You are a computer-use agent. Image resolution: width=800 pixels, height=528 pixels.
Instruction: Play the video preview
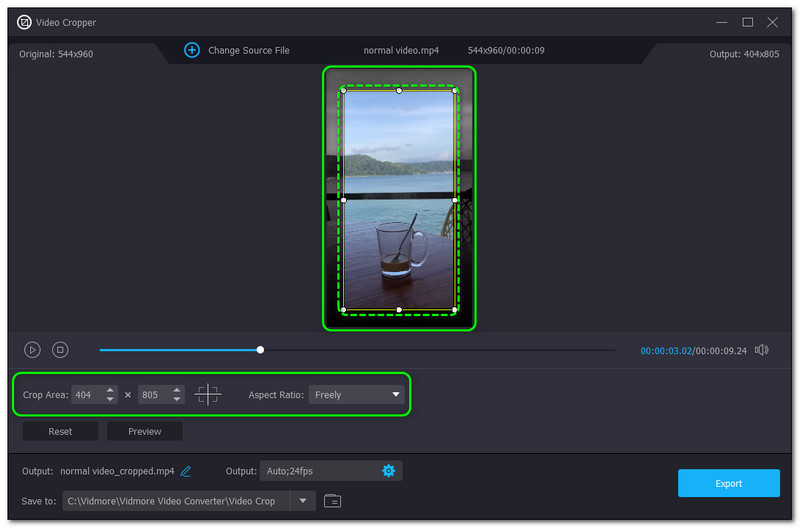click(33, 350)
